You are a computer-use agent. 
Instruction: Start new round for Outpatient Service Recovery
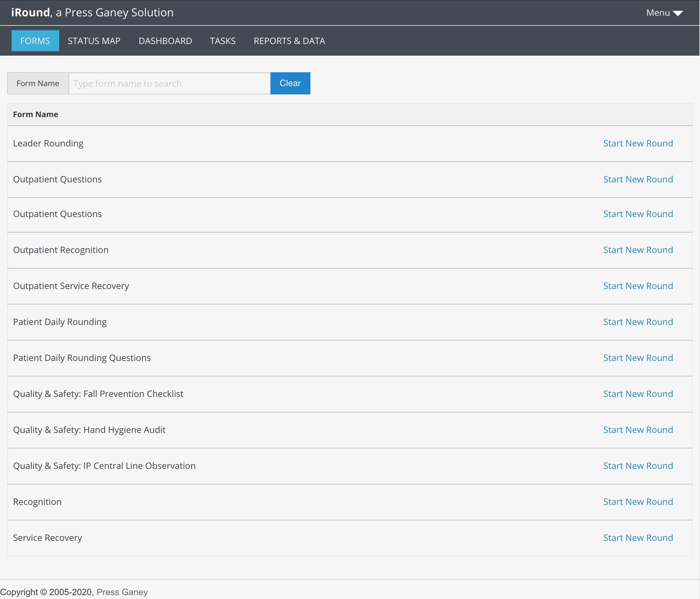(x=638, y=286)
